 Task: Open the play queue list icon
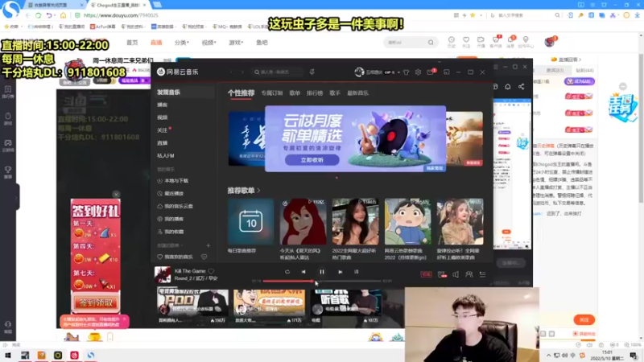482,274
